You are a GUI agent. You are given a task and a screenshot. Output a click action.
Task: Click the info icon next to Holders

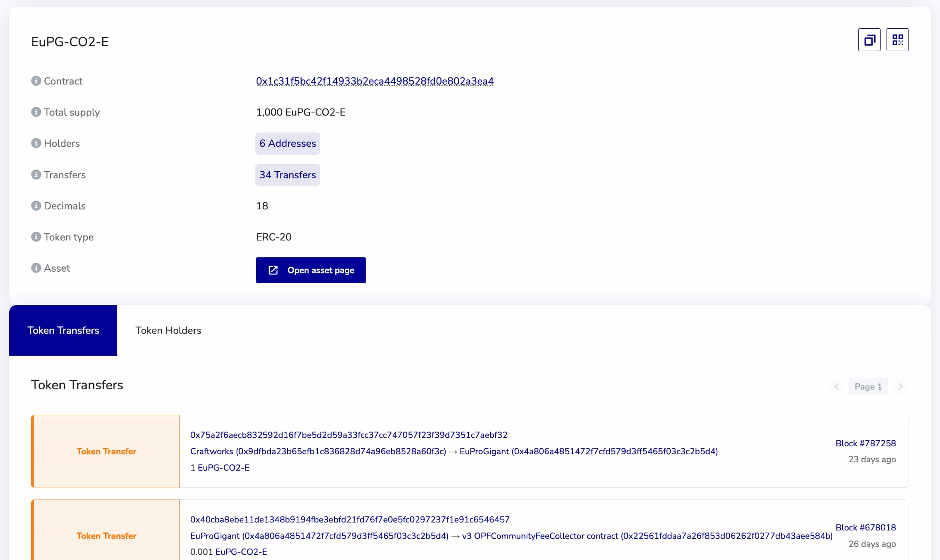(x=36, y=143)
